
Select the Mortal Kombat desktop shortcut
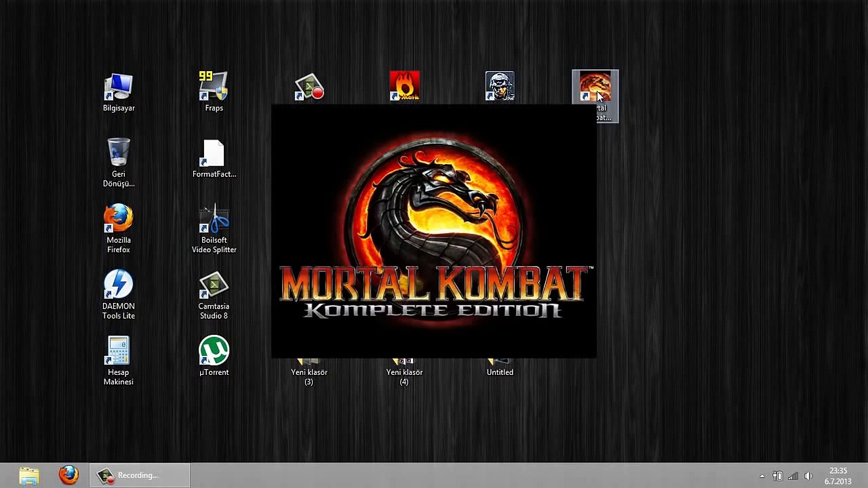pos(595,96)
